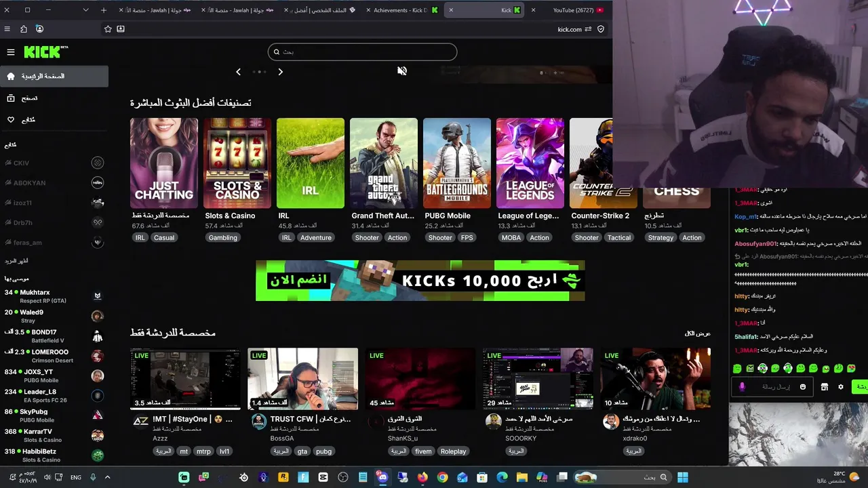868x488 pixels.
Task: Click the Gambling tag under Slots & Casino
Action: coord(223,238)
